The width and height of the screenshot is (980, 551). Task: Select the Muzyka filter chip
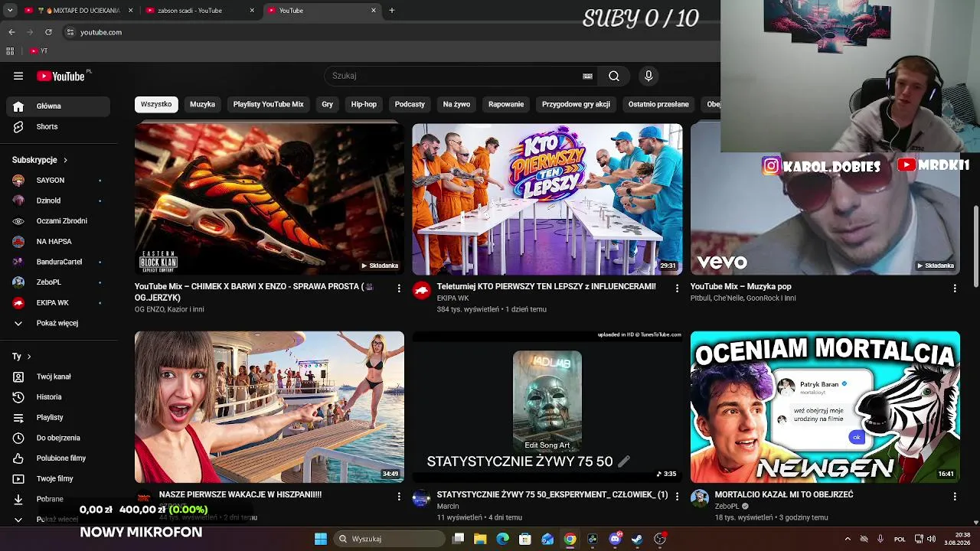tap(203, 104)
